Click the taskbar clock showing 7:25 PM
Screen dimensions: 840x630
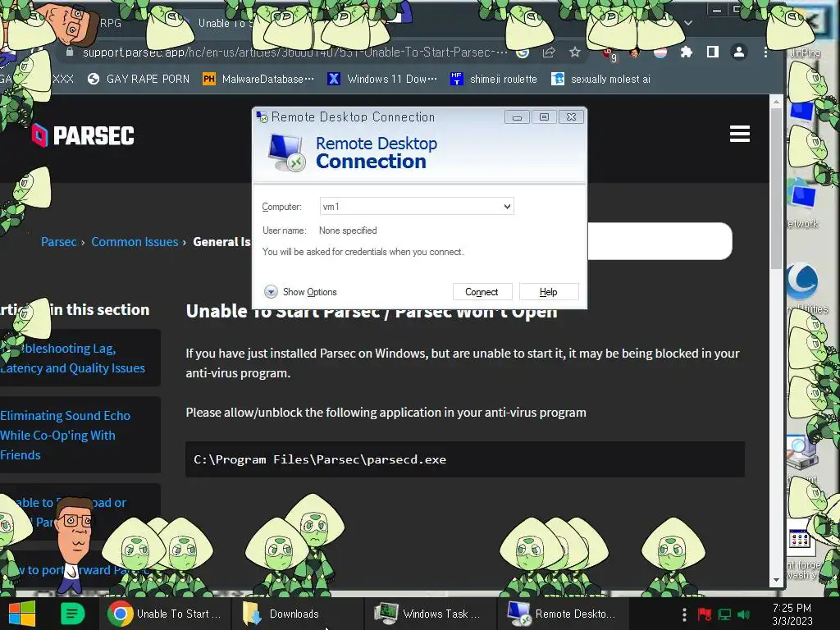click(792, 614)
